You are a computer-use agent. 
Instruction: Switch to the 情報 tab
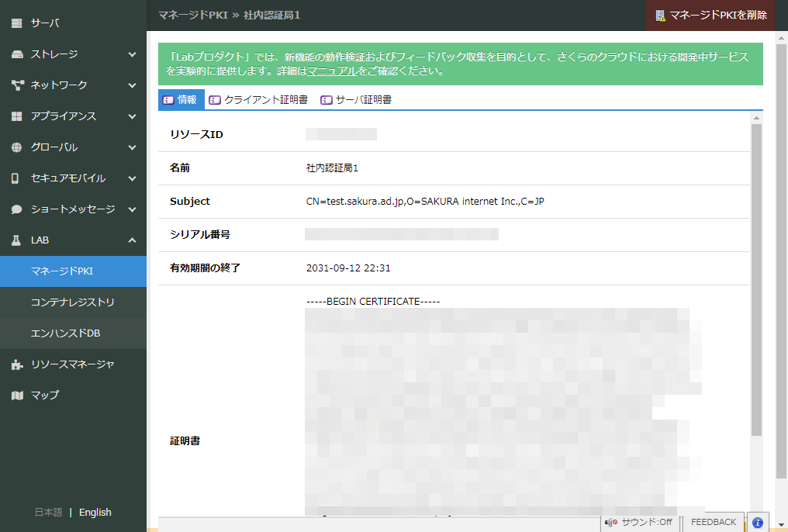click(181, 100)
